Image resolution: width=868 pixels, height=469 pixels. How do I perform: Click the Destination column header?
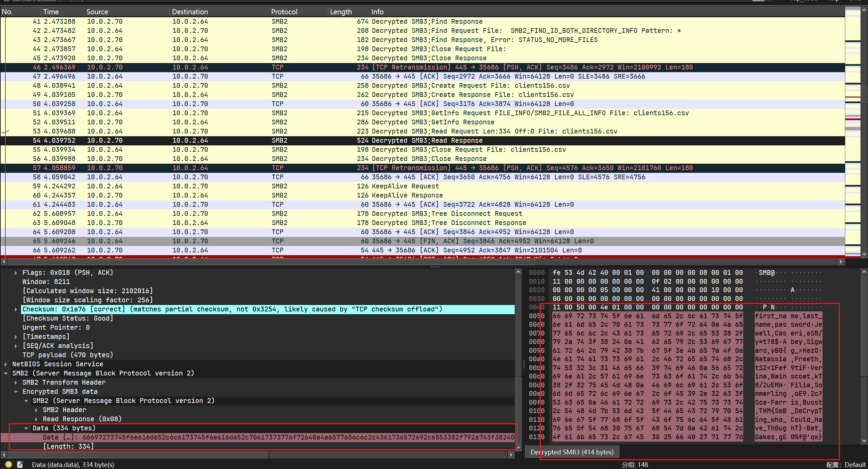(190, 12)
